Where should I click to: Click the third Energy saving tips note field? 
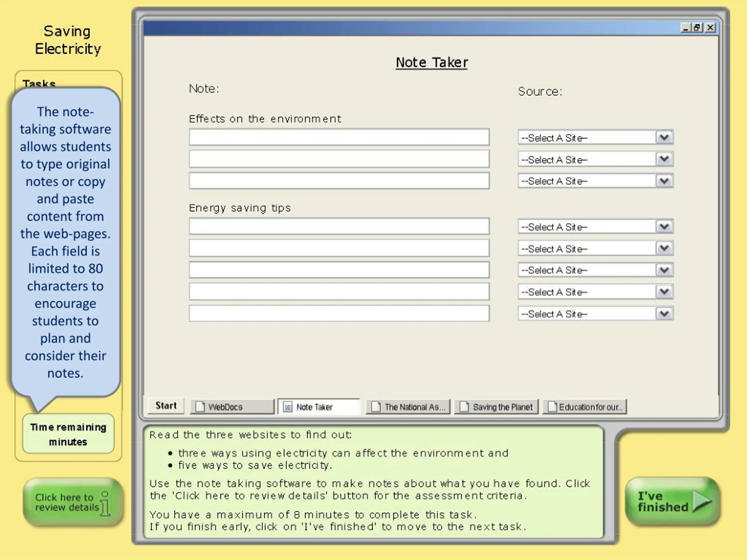click(x=339, y=270)
